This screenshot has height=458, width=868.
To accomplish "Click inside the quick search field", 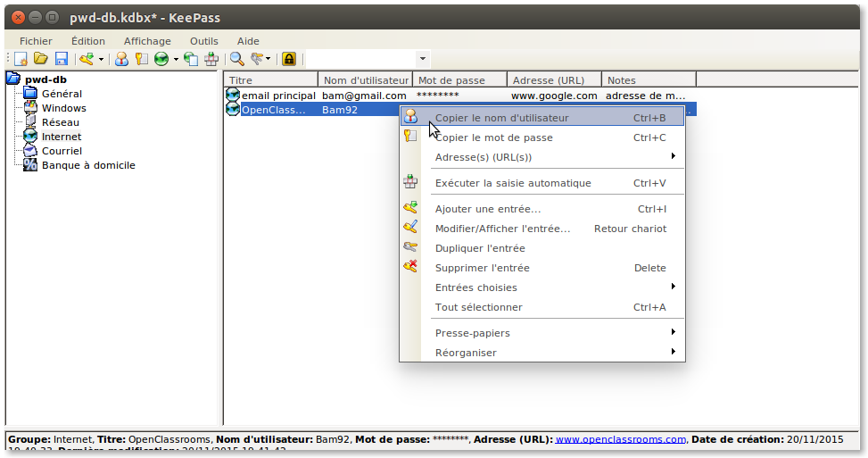I will (x=360, y=59).
